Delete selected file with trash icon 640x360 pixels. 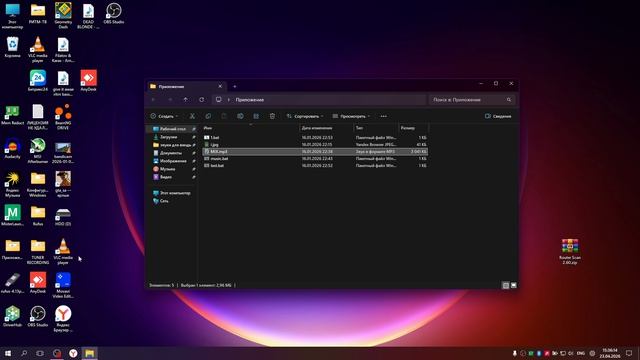pyautogui.click(x=272, y=116)
